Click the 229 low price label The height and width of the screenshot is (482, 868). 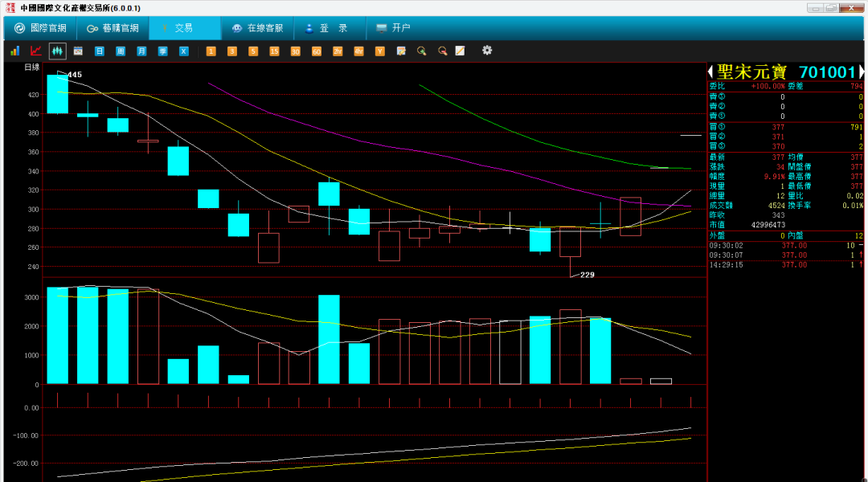(x=588, y=275)
